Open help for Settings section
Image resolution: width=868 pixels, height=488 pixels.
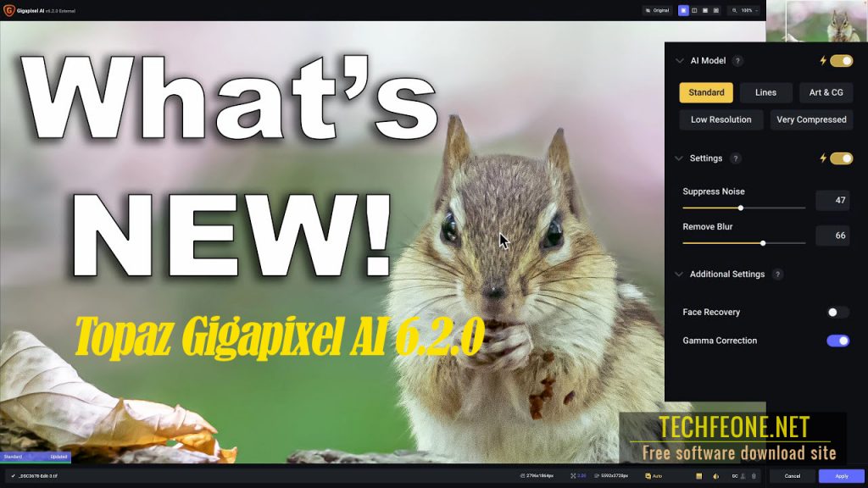[x=735, y=158]
